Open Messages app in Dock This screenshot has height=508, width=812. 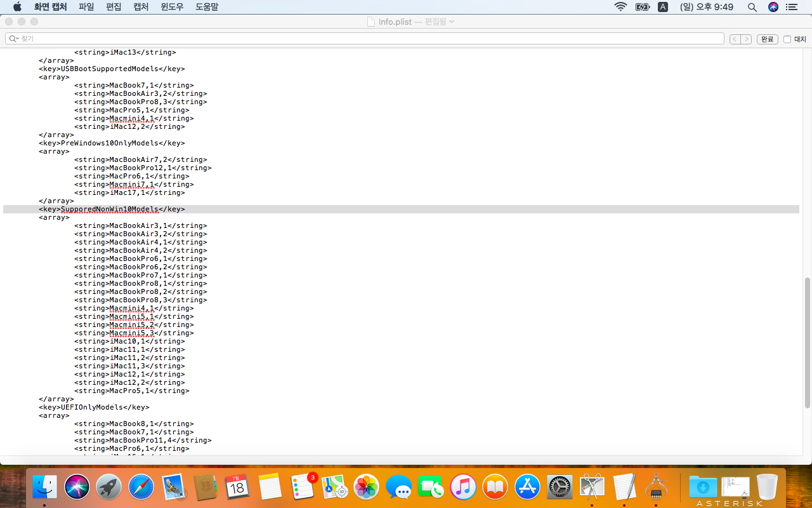pyautogui.click(x=399, y=488)
